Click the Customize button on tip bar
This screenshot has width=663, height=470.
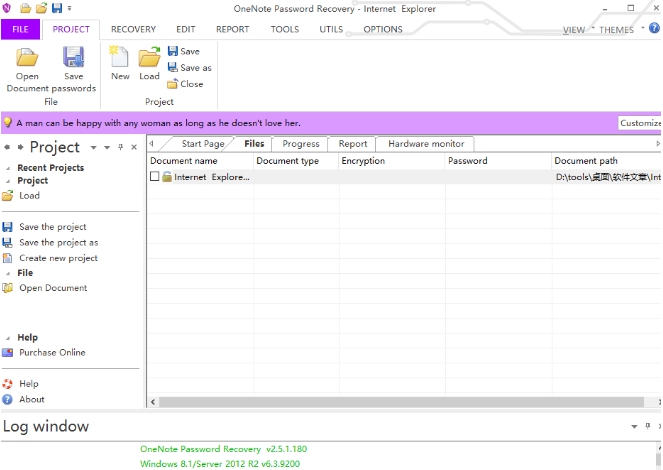pos(640,123)
